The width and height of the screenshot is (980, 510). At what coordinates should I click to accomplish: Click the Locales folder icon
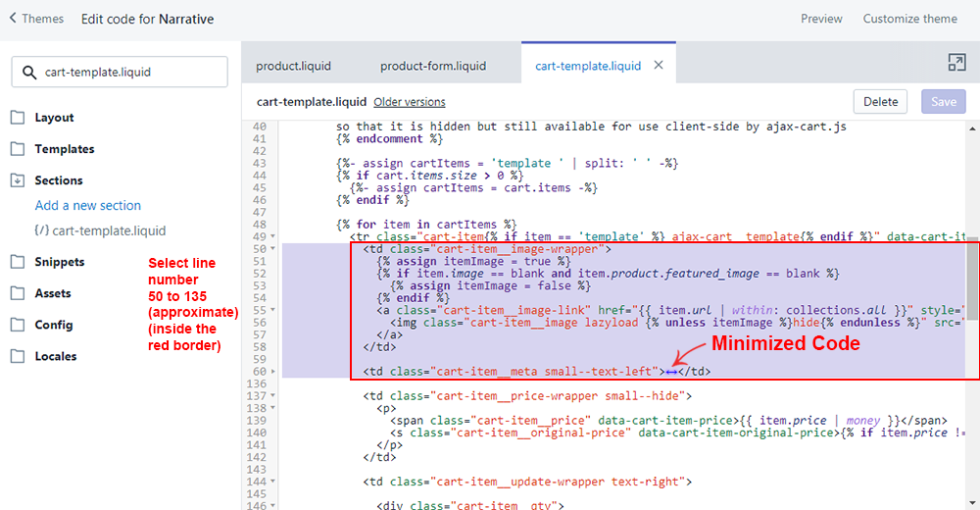[18, 356]
